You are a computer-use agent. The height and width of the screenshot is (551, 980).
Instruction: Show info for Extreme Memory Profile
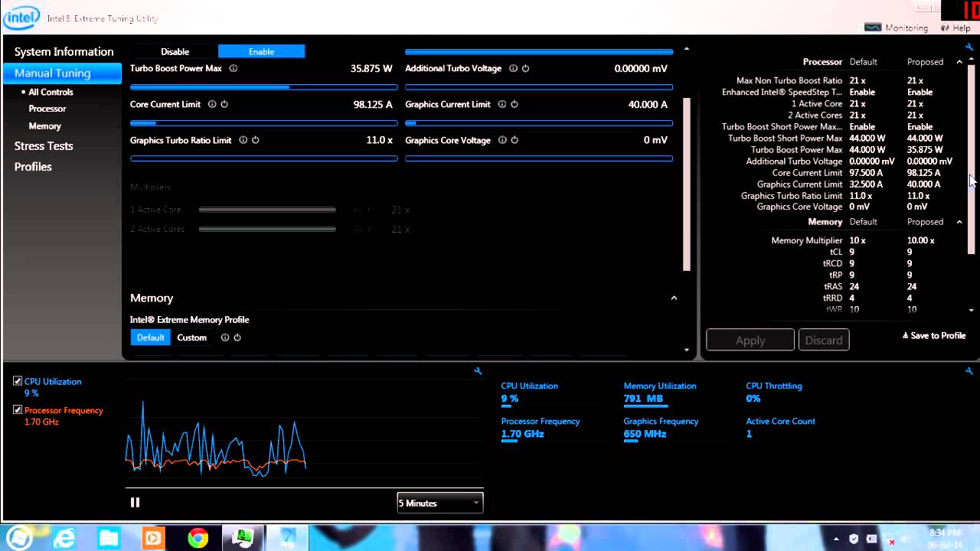[x=225, y=337]
